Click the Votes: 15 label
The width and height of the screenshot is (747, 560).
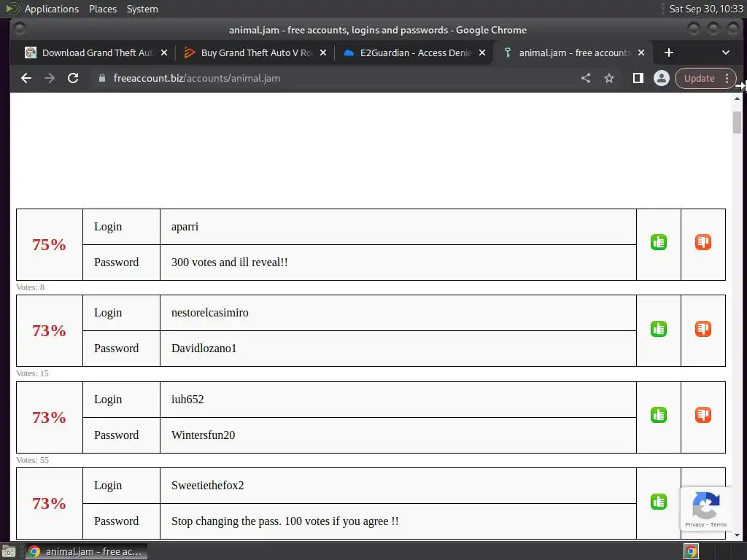tap(32, 373)
